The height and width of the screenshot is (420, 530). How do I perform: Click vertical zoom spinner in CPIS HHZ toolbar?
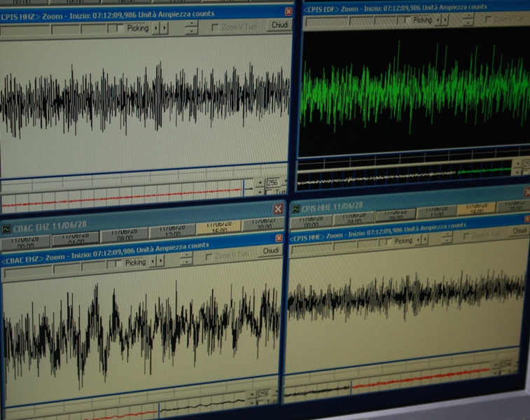click(191, 27)
